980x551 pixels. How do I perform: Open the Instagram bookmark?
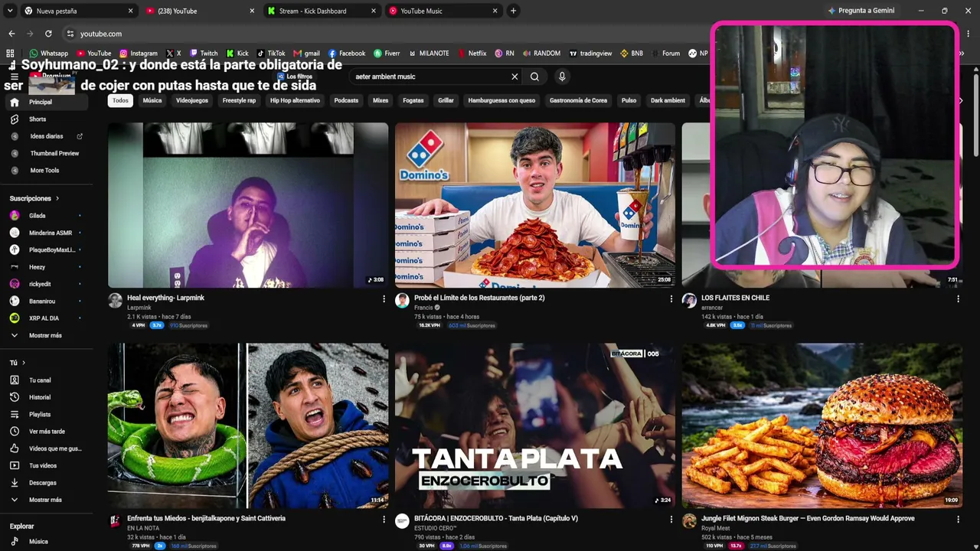[139, 54]
